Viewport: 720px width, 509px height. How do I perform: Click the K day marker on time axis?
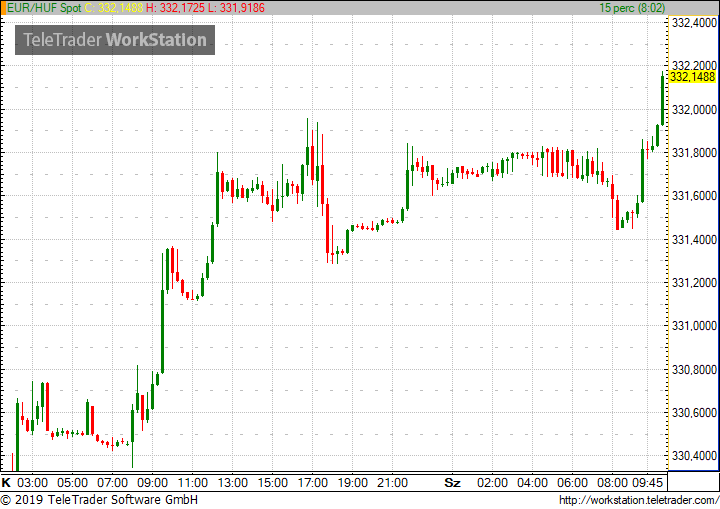click(6, 483)
